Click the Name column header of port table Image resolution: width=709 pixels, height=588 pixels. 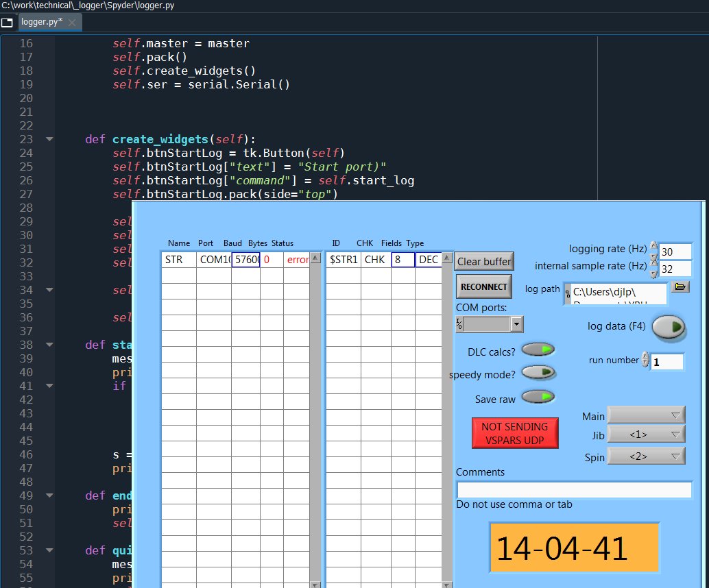(x=179, y=243)
